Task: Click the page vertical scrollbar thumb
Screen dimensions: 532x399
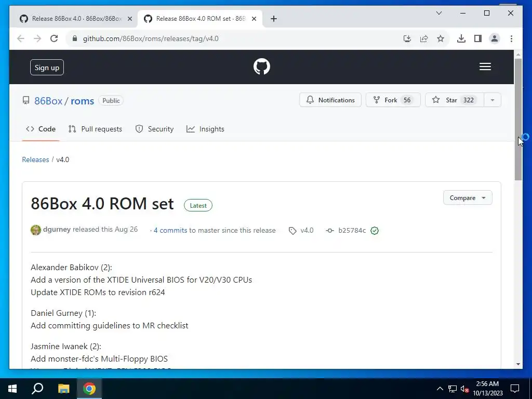Action: pyautogui.click(x=518, y=119)
